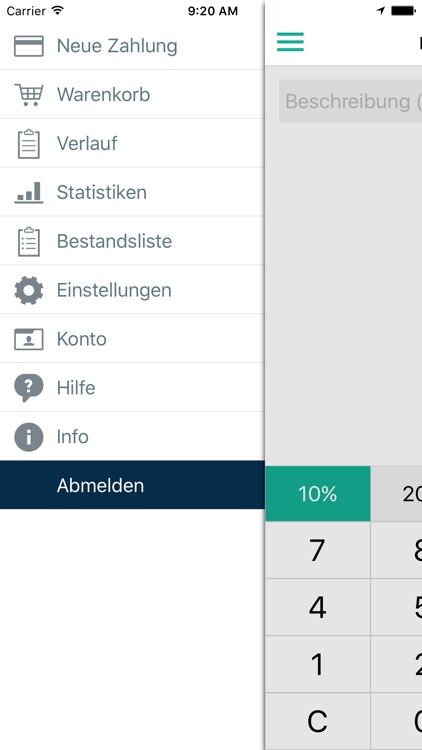Select the clipboard icon beside Verlauf
This screenshot has height=750, width=422.
pyautogui.click(x=29, y=143)
